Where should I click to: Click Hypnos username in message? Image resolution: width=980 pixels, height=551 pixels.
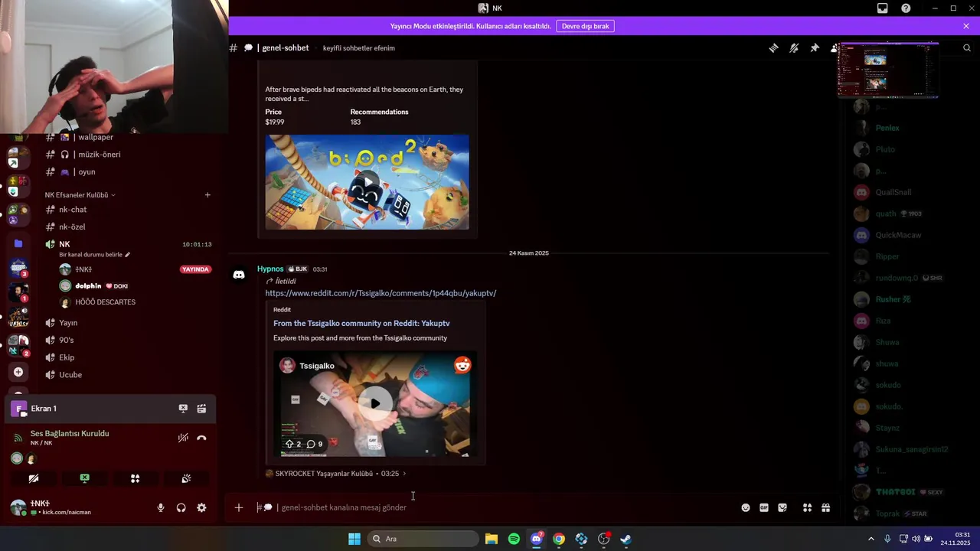click(270, 269)
